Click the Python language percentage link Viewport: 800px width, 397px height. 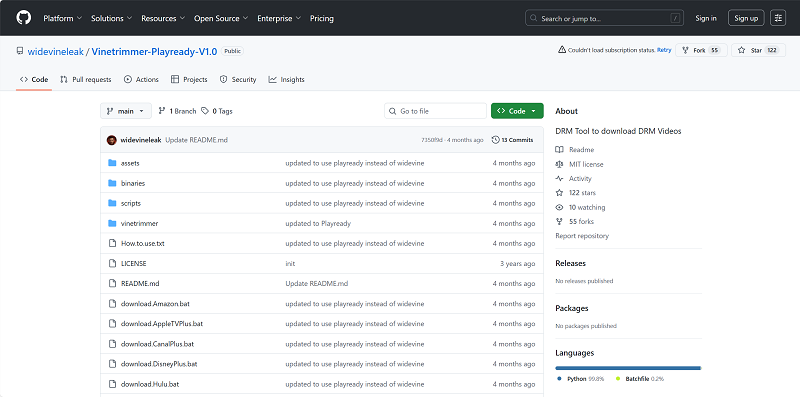[581, 379]
